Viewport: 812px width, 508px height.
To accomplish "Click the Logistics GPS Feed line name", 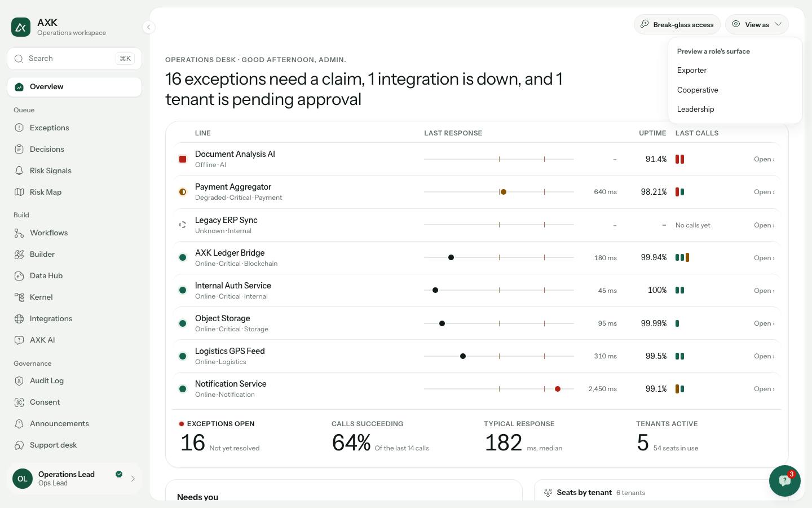I will 230,351.
